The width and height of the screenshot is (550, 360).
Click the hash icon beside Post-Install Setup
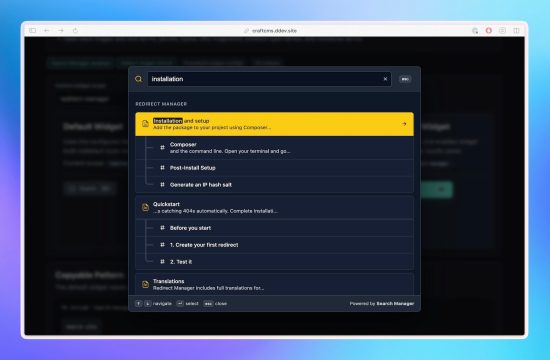coord(162,168)
